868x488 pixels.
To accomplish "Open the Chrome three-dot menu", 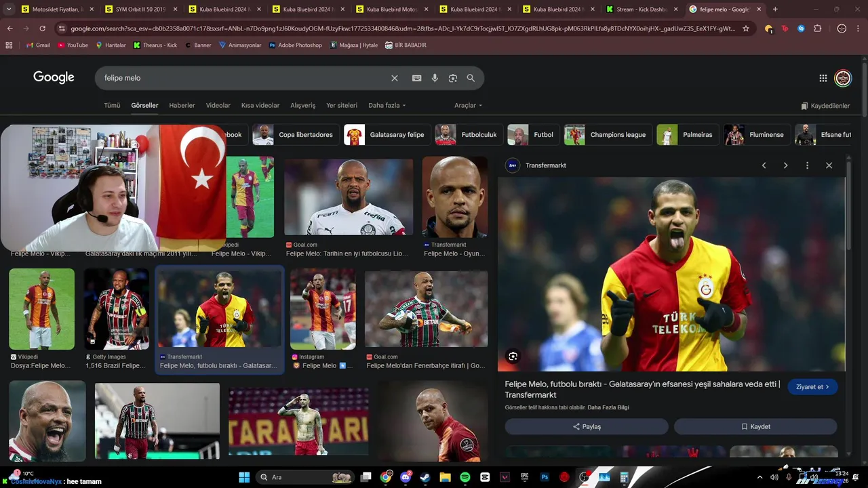I will coord(859,28).
